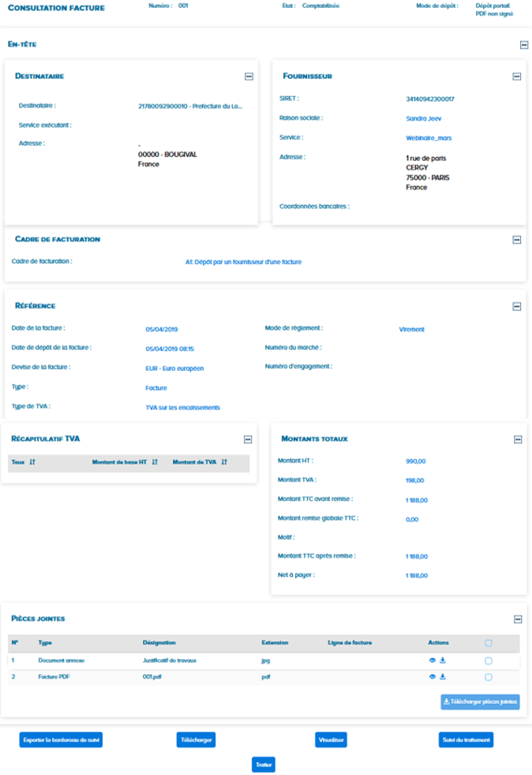View the 001.pdf invoice attachment
Image resolution: width=532 pixels, height=775 pixels.
click(x=433, y=677)
